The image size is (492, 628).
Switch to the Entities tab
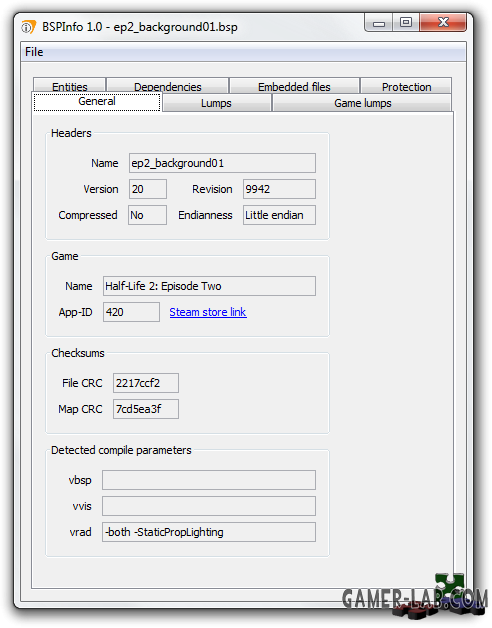(x=70, y=87)
